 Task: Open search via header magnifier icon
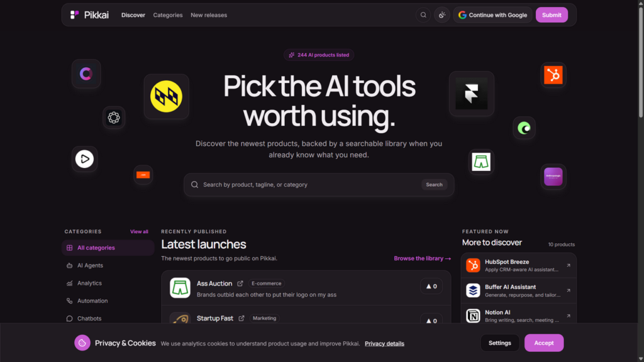coord(423,15)
